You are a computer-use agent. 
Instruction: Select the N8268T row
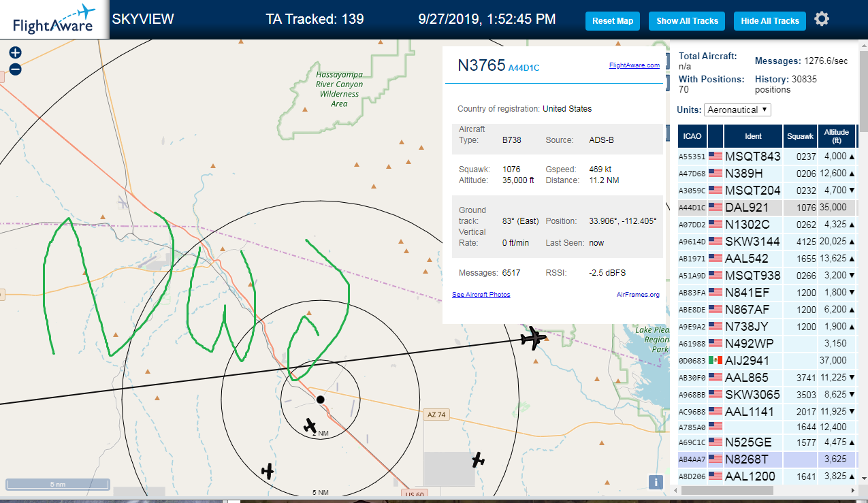tap(767, 459)
